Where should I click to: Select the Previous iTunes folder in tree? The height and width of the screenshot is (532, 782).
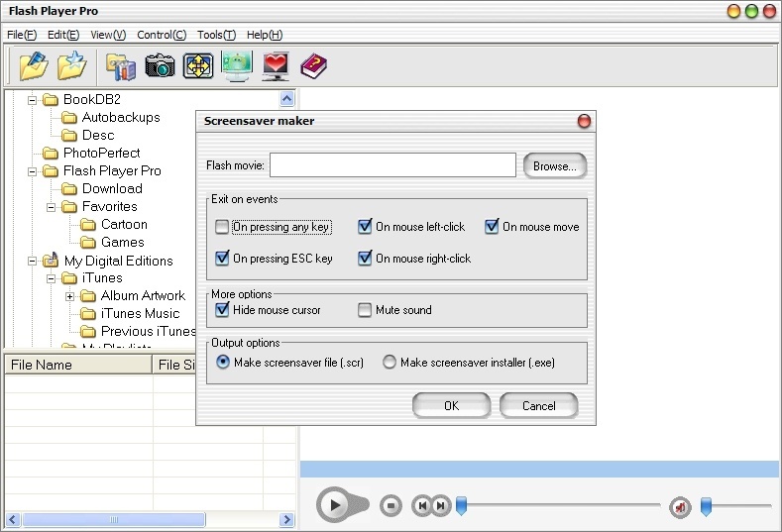click(148, 332)
